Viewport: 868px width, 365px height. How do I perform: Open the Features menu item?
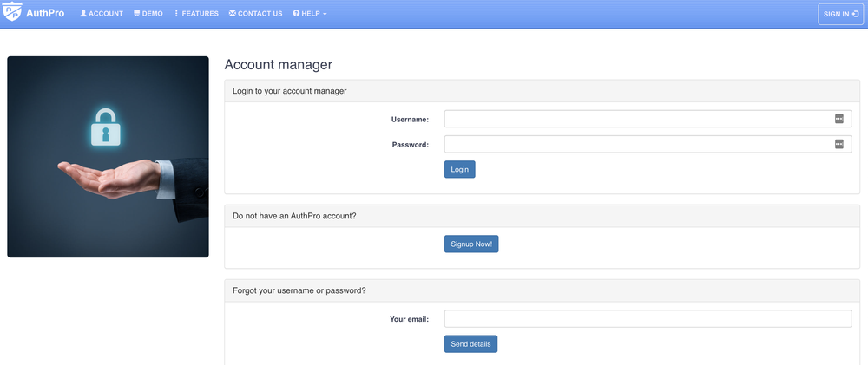pos(196,13)
